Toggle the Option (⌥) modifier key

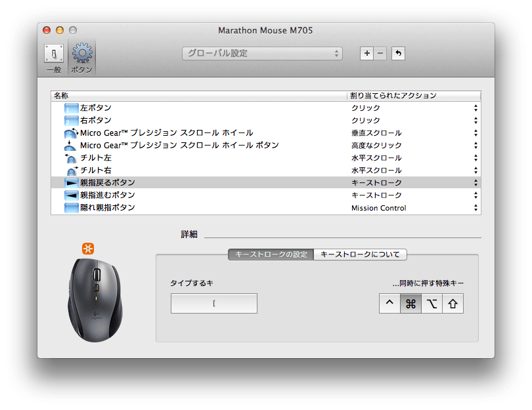pyautogui.click(x=432, y=304)
